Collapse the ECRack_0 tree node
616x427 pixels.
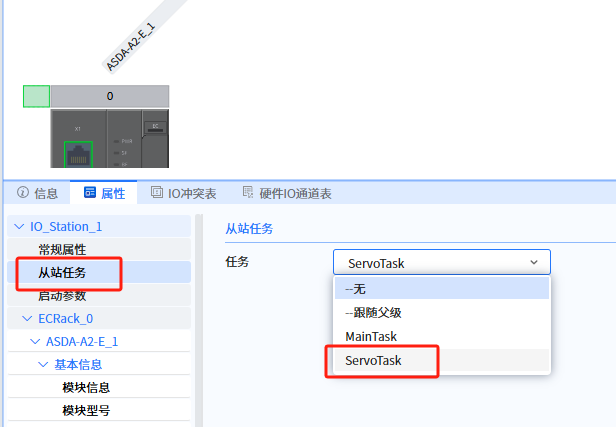click(27, 319)
